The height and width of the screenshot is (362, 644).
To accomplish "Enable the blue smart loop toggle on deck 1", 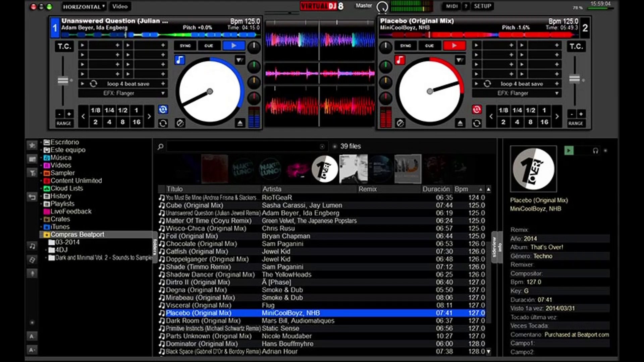I will 163,110.
